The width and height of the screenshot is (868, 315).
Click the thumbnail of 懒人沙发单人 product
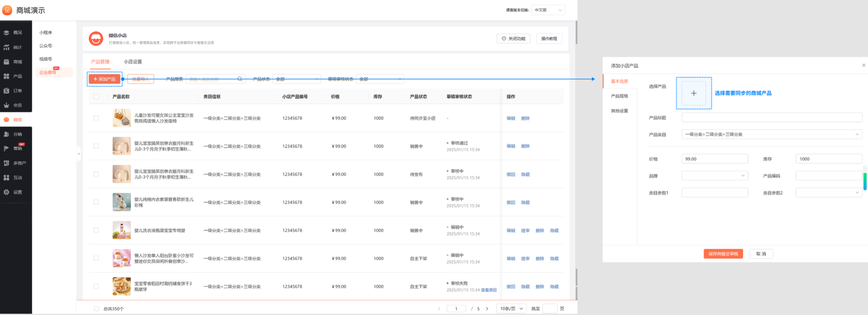(x=122, y=258)
